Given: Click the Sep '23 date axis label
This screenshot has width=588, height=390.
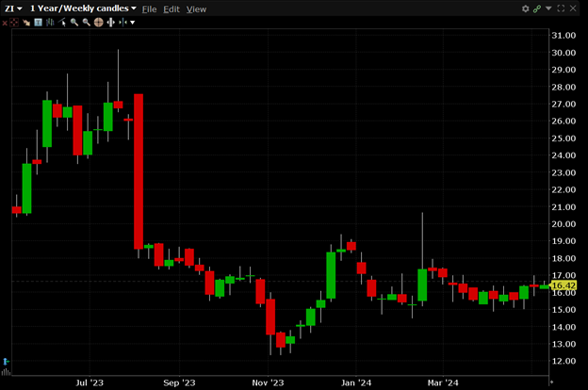Looking at the screenshot, I should [x=179, y=382].
